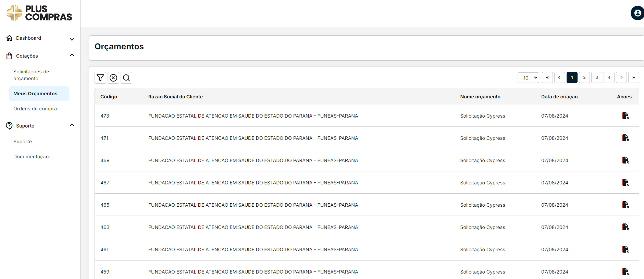The image size is (644, 279).
Task: Open the user profile avatar icon
Action: pos(637,13)
